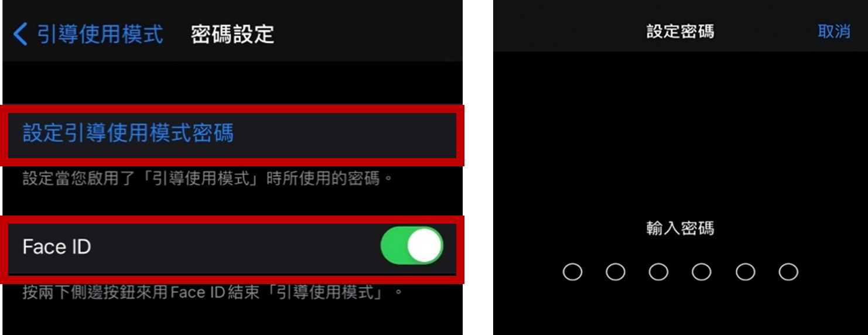Tap the 密碼設定 page title
The height and width of the screenshot is (335, 868).
click(x=233, y=35)
